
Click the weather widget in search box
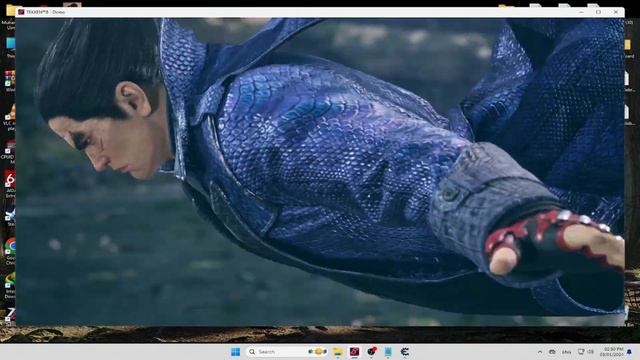point(318,352)
